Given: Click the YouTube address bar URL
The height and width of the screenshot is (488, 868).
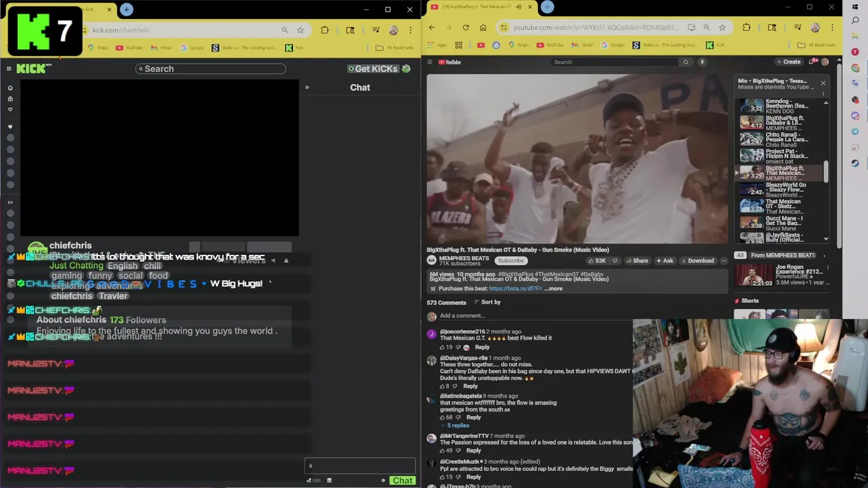Looking at the screenshot, I should (x=595, y=27).
